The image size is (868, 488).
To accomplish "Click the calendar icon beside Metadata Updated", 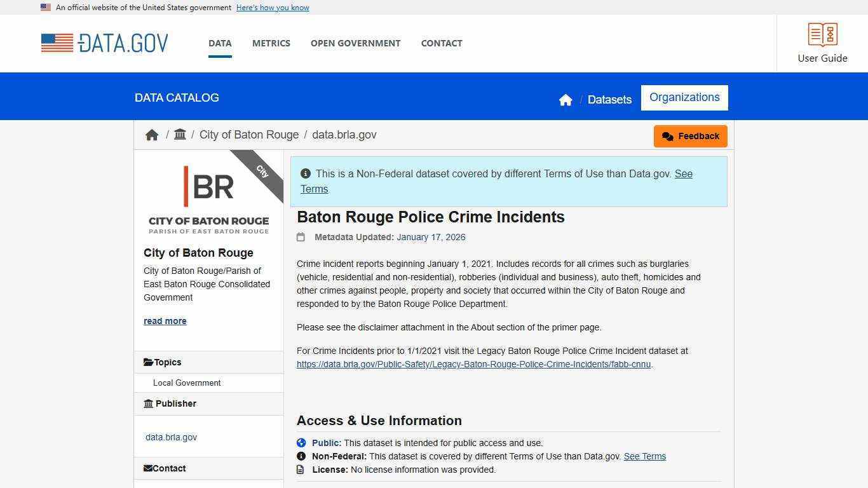I will 301,237.
